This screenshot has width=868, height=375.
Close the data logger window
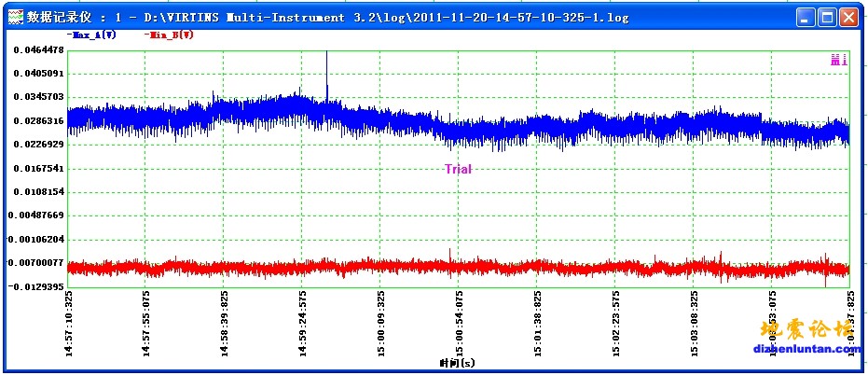(847, 17)
